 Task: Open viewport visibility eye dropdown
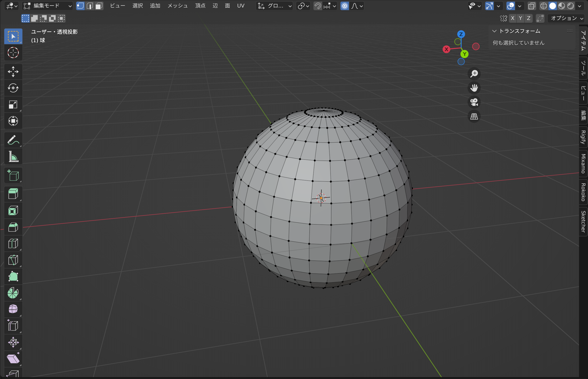coord(475,6)
